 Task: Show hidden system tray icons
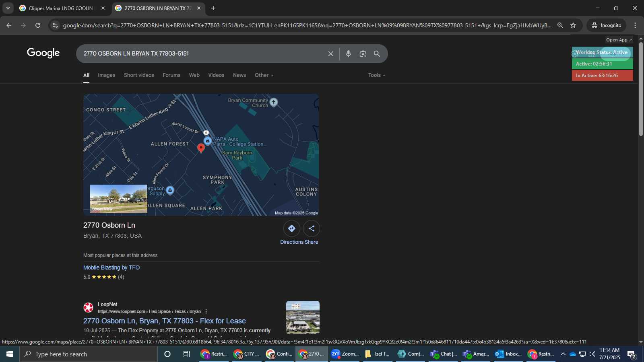(563, 354)
